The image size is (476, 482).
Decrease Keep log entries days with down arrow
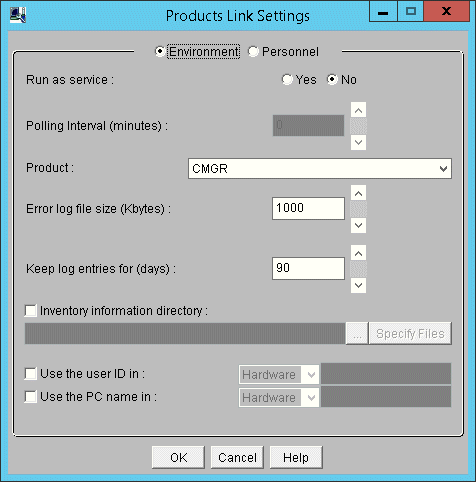(x=358, y=285)
